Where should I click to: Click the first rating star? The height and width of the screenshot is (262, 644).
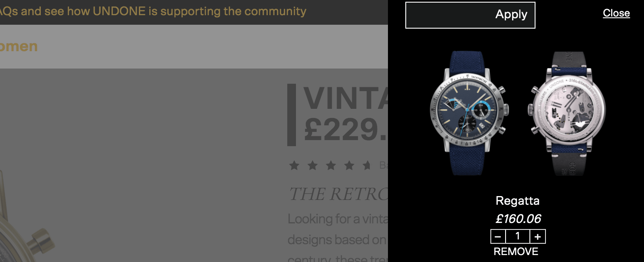pos(294,165)
